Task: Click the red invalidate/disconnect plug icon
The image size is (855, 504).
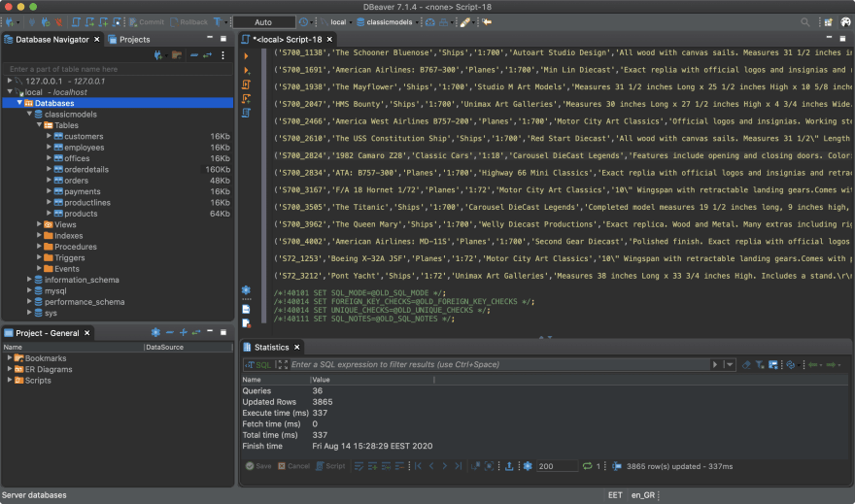Action: [x=58, y=22]
